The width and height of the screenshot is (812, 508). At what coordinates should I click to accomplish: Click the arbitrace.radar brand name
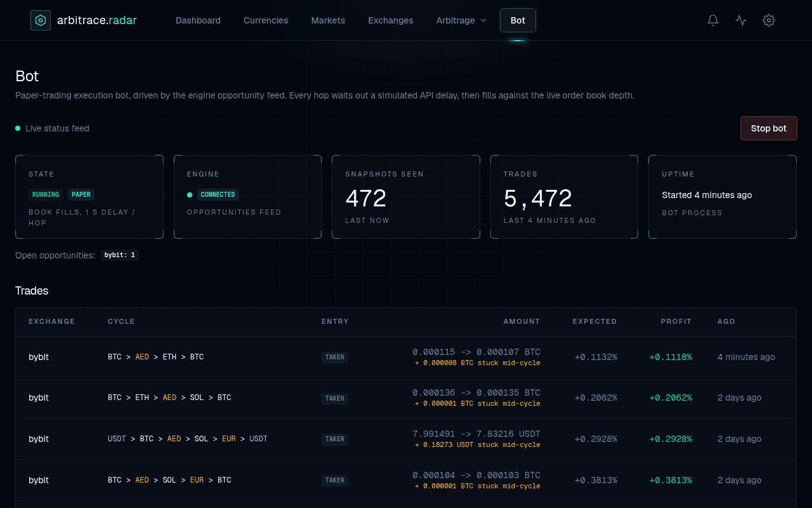pyautogui.click(x=97, y=20)
